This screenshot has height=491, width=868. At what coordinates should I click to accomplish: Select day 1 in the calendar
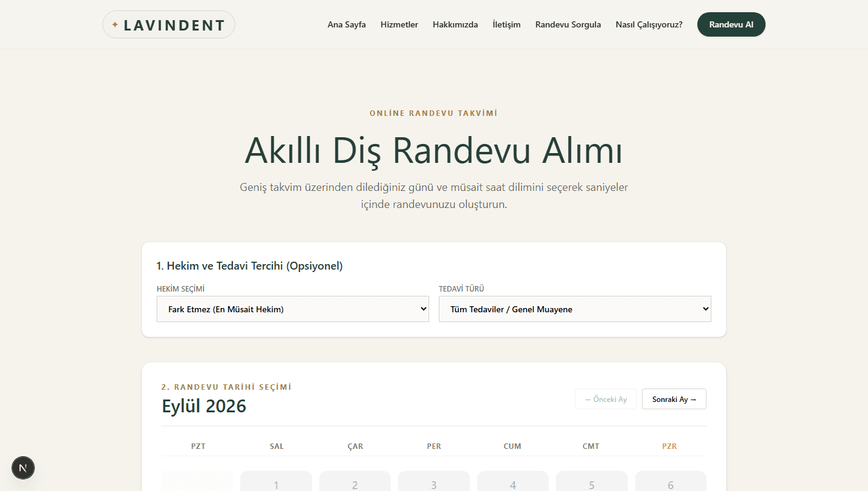(x=276, y=481)
